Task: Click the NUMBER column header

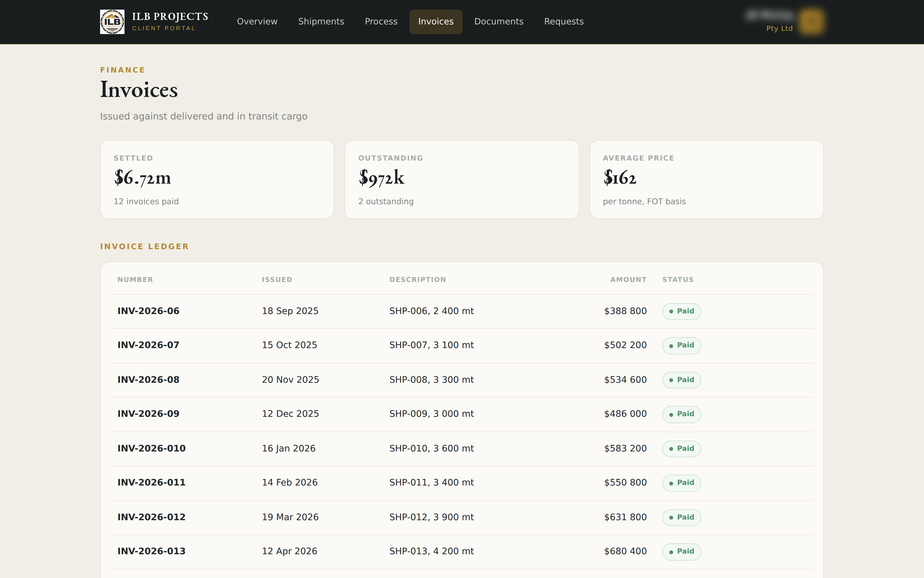Action: [x=135, y=279]
